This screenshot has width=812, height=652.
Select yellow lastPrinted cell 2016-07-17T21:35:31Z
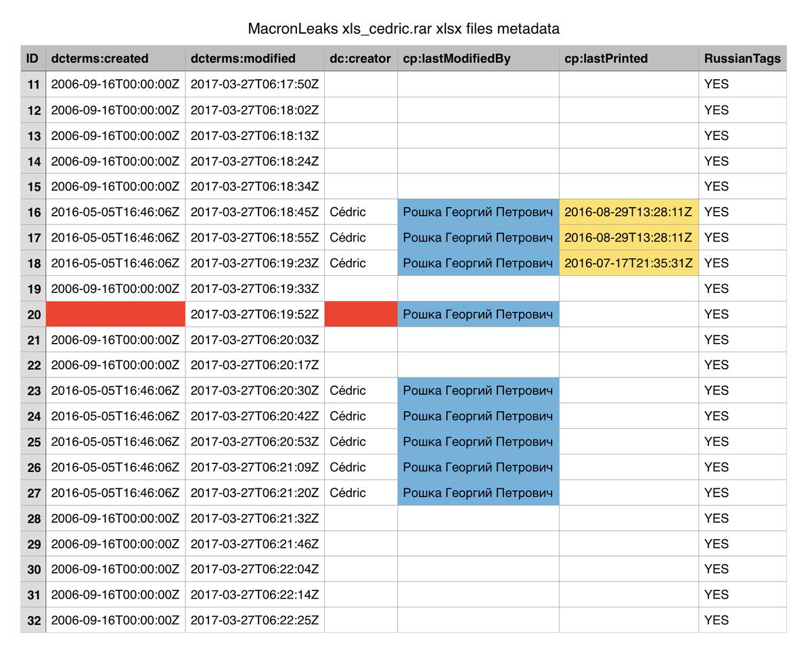(x=629, y=263)
